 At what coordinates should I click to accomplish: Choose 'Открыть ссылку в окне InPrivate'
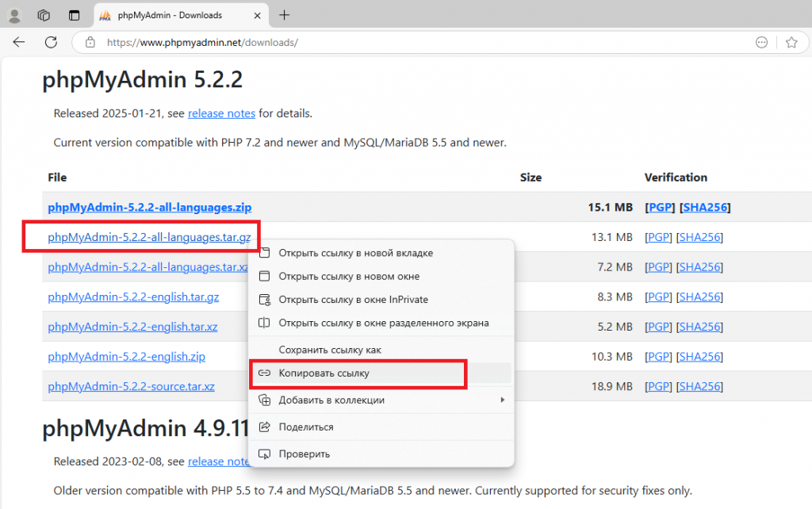click(x=381, y=300)
